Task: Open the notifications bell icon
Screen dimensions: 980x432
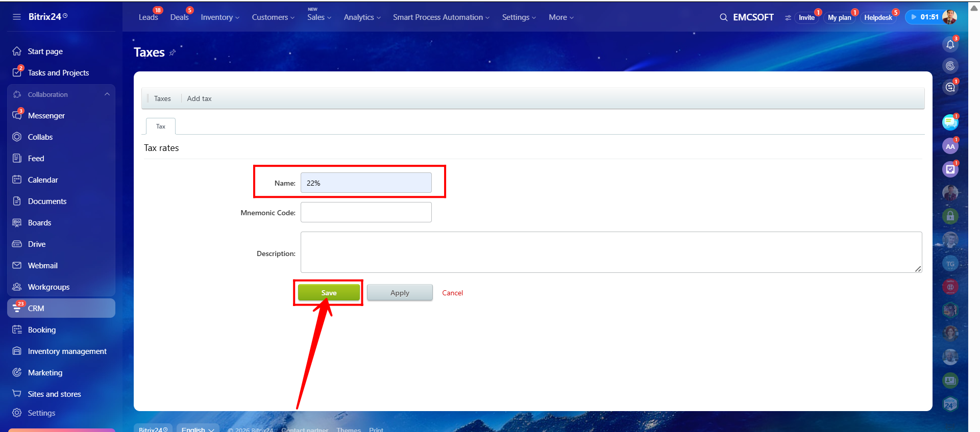Action: tap(950, 44)
